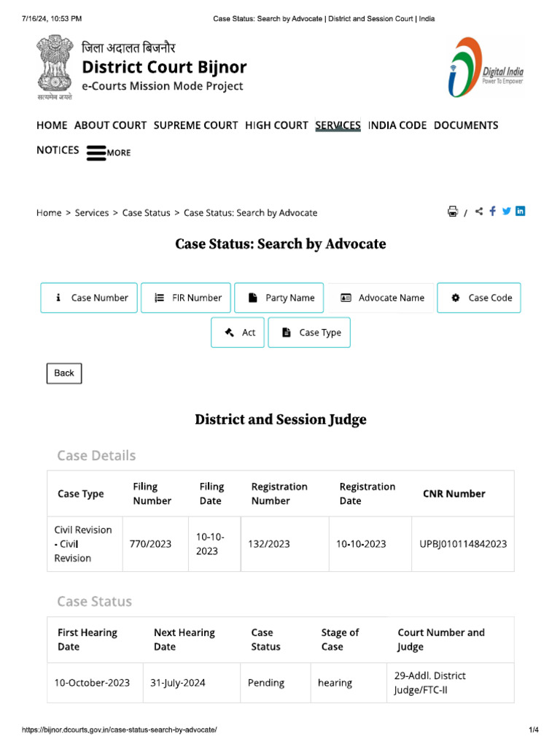Open the Services menu item
Screen dimensions: 560x747
pos(338,125)
